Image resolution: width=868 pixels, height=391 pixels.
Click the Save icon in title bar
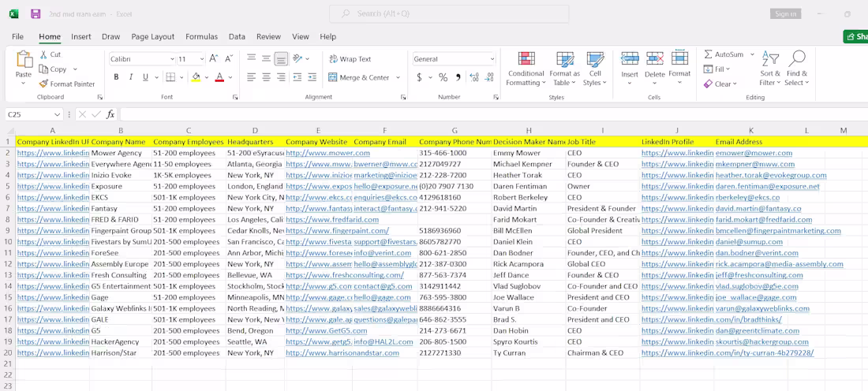(x=36, y=14)
